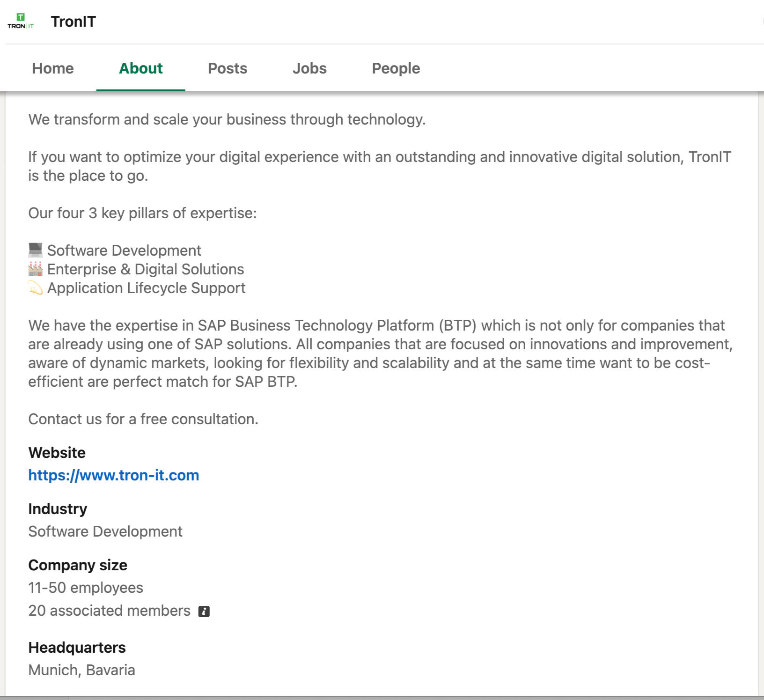Go to the Home tab

53,68
